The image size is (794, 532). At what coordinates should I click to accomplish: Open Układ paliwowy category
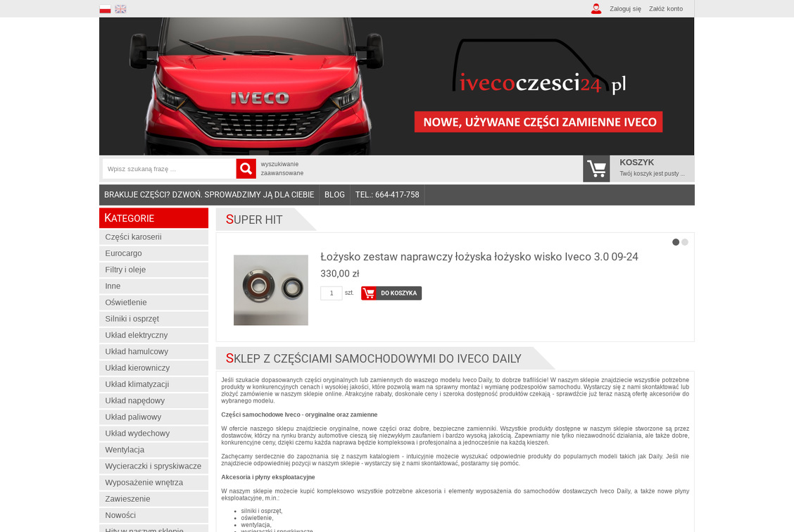(x=153, y=417)
